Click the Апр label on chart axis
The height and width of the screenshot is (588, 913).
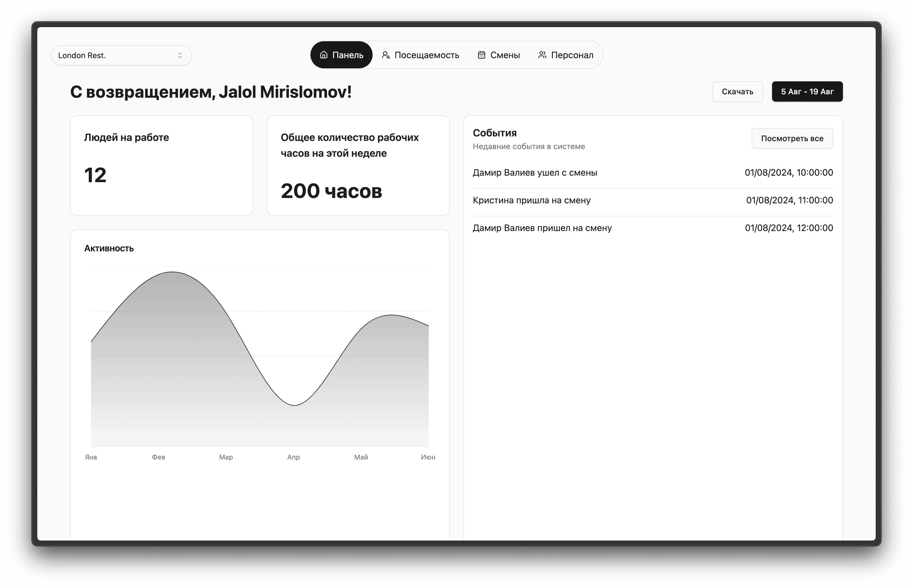point(294,457)
